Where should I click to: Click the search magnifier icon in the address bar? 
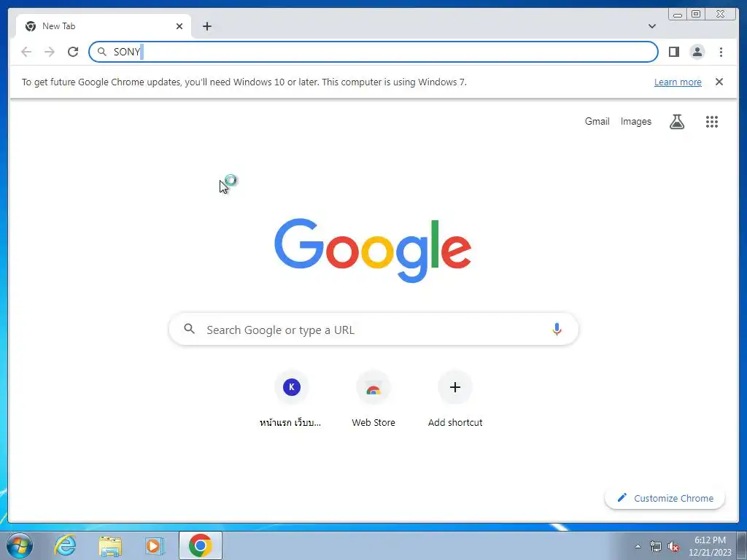pyautogui.click(x=101, y=52)
